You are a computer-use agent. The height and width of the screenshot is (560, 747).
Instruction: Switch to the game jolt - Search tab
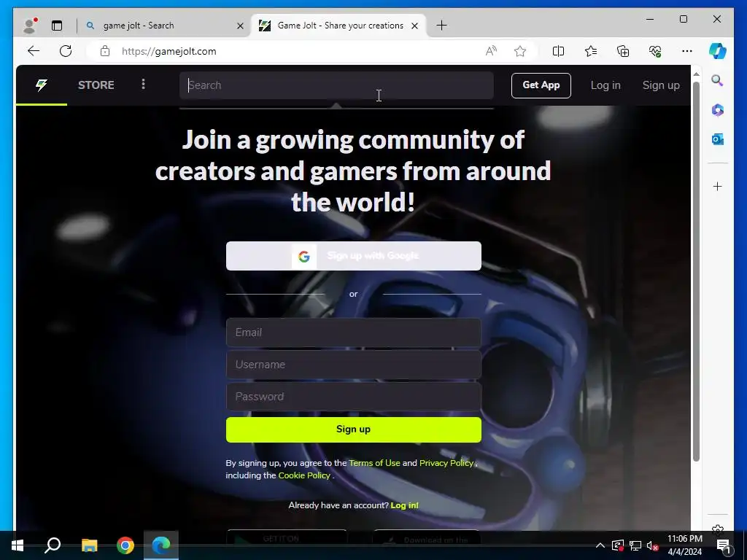161,26
